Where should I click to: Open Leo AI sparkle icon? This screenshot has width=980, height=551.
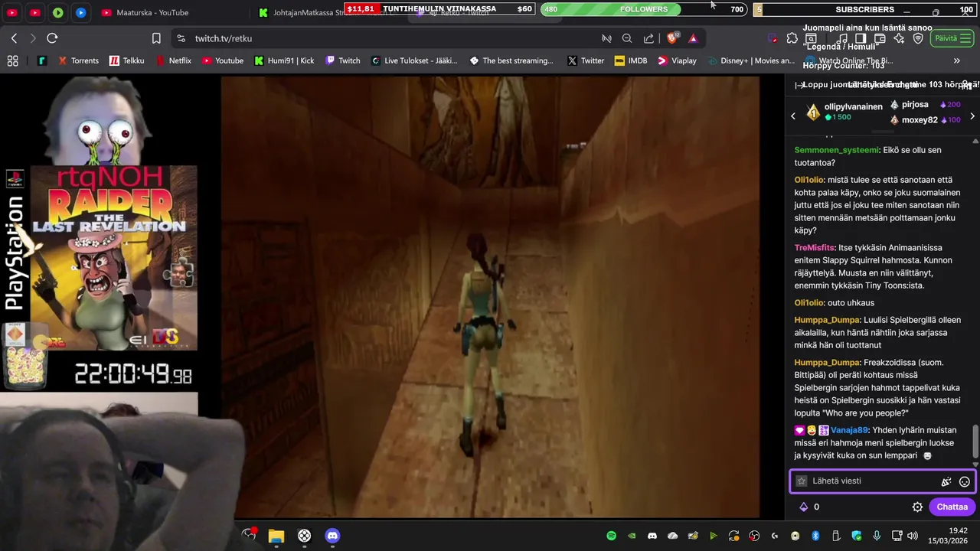(899, 38)
